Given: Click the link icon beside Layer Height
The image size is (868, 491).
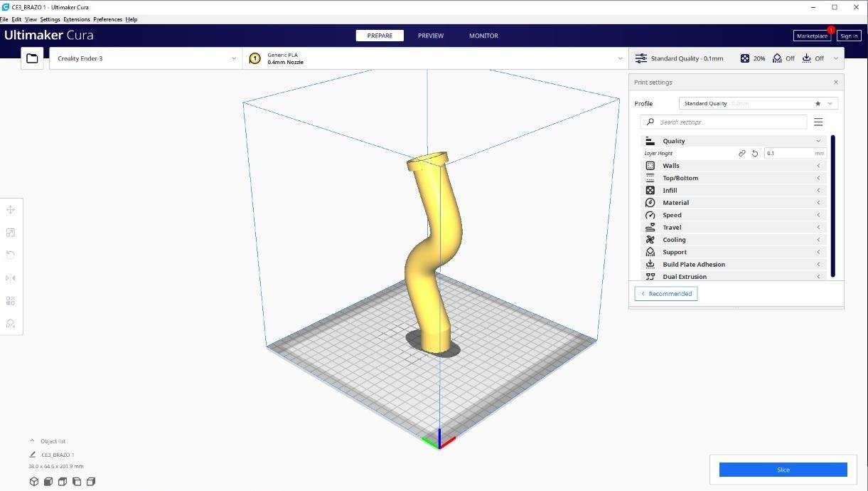Looking at the screenshot, I should tap(742, 153).
